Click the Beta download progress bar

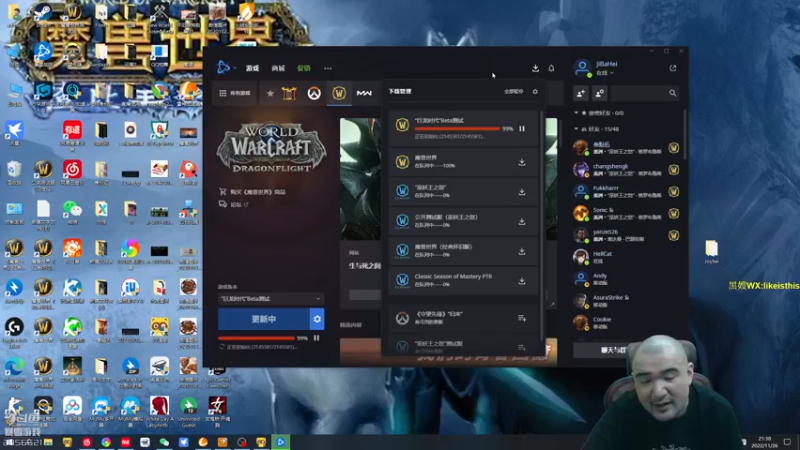(x=457, y=129)
